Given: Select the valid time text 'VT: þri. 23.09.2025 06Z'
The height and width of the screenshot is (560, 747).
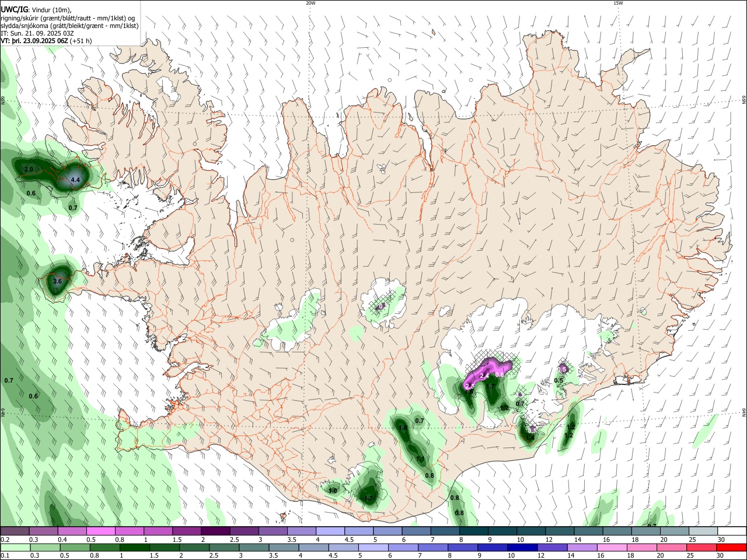Looking at the screenshot, I should [x=34, y=41].
